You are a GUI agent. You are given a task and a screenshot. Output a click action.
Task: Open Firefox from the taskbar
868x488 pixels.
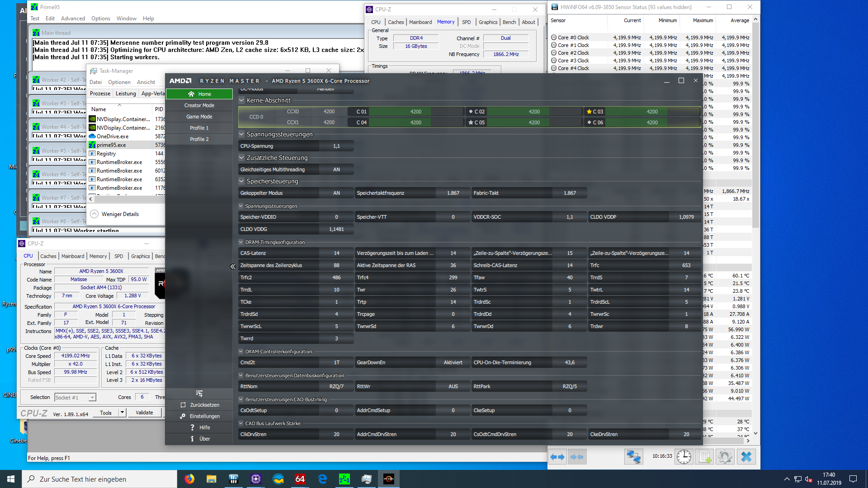(x=189, y=479)
